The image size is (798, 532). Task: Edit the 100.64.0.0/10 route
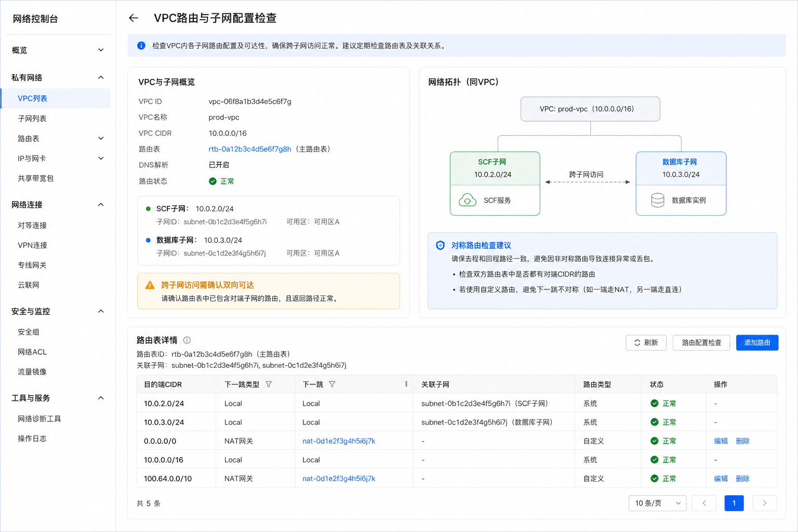(721, 478)
